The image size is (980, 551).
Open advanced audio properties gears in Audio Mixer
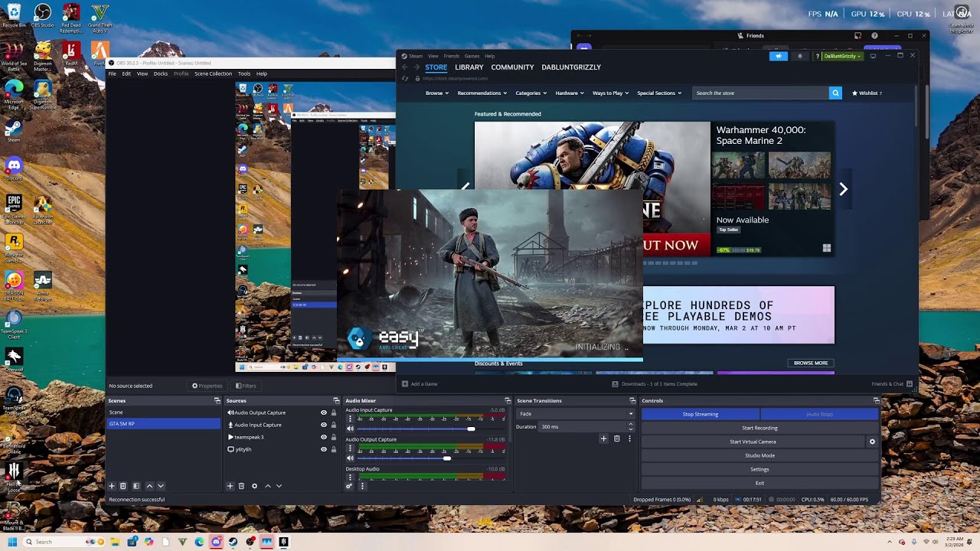coord(350,486)
